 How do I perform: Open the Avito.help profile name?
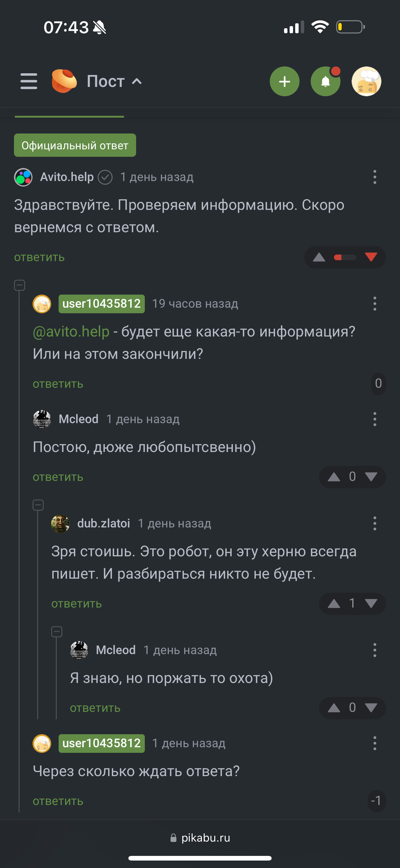click(67, 177)
